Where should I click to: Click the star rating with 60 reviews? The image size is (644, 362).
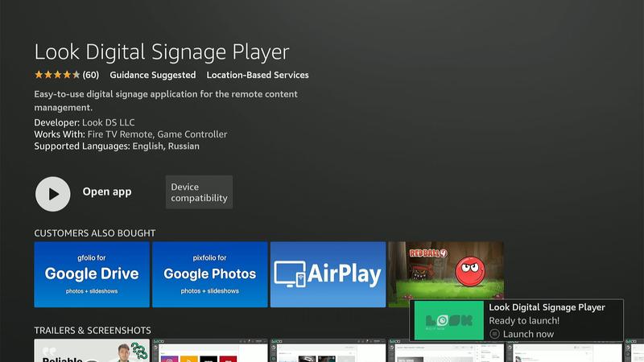point(67,75)
